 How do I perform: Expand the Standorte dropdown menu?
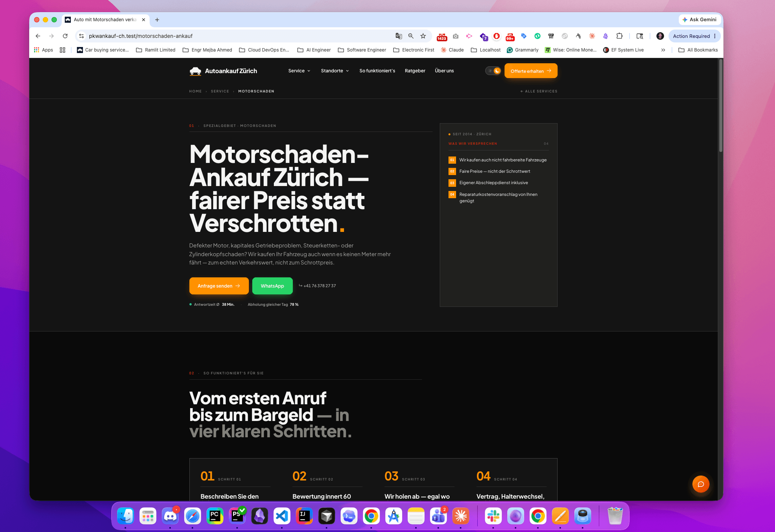point(335,71)
